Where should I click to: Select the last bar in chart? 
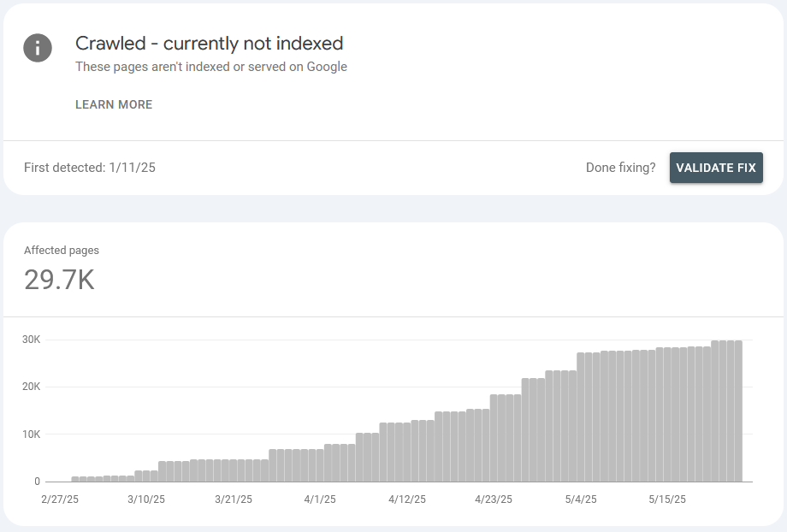point(738,411)
